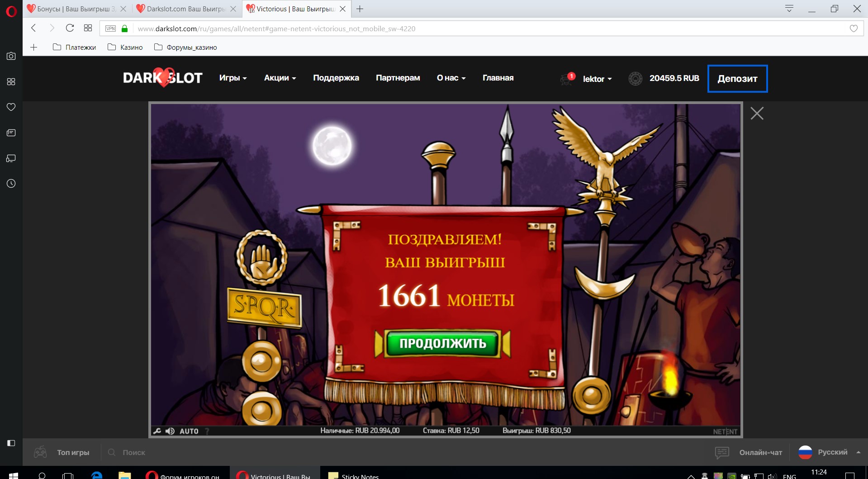Close the Darkslot.com browser tab

pyautogui.click(x=233, y=9)
